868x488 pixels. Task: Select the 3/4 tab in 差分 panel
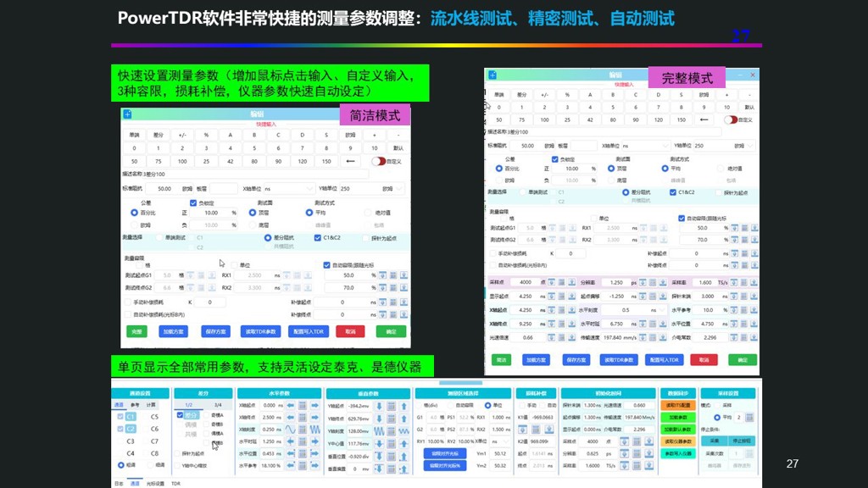pos(218,405)
